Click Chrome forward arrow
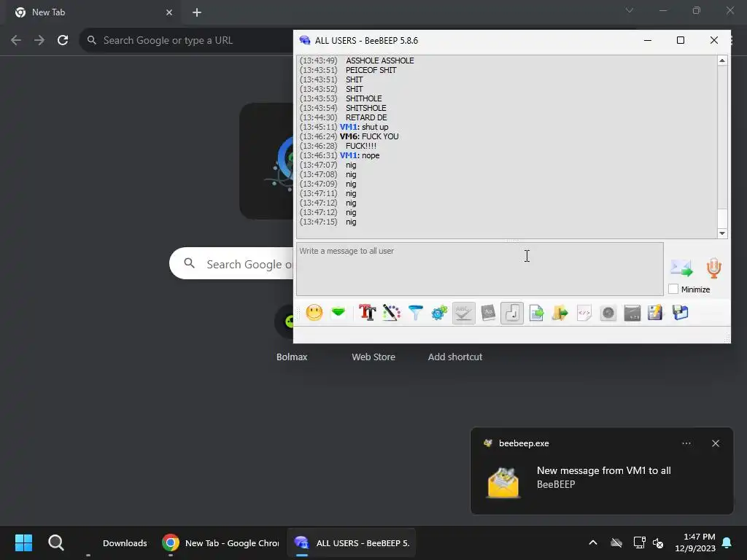Viewport: 747px width, 560px height. [x=39, y=41]
